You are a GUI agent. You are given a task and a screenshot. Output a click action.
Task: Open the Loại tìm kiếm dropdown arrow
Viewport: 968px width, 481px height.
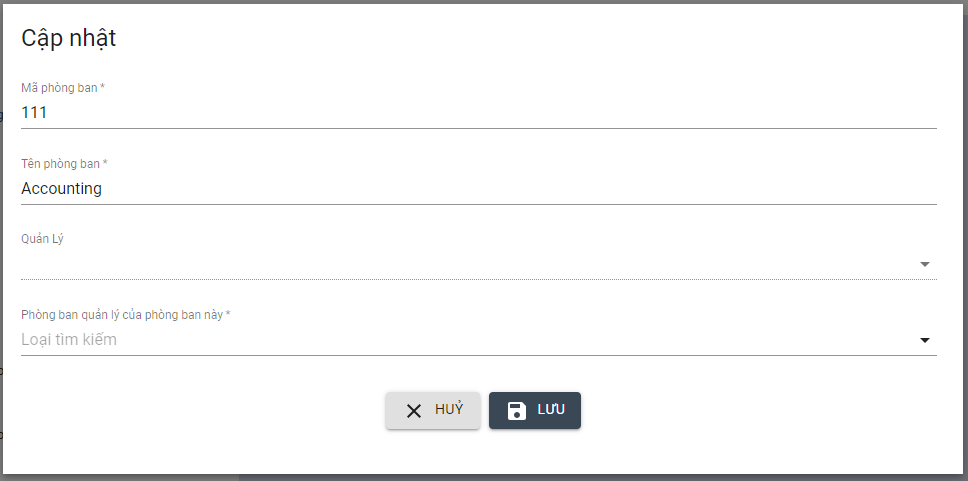pos(925,340)
